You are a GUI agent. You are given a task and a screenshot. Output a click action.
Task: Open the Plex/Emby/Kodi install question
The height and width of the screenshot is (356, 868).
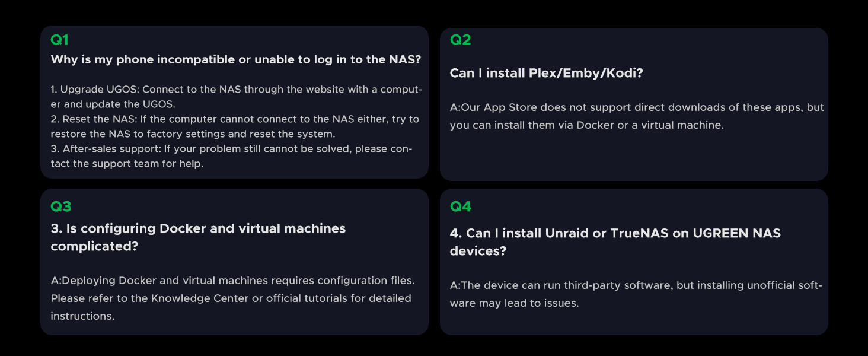(x=546, y=73)
